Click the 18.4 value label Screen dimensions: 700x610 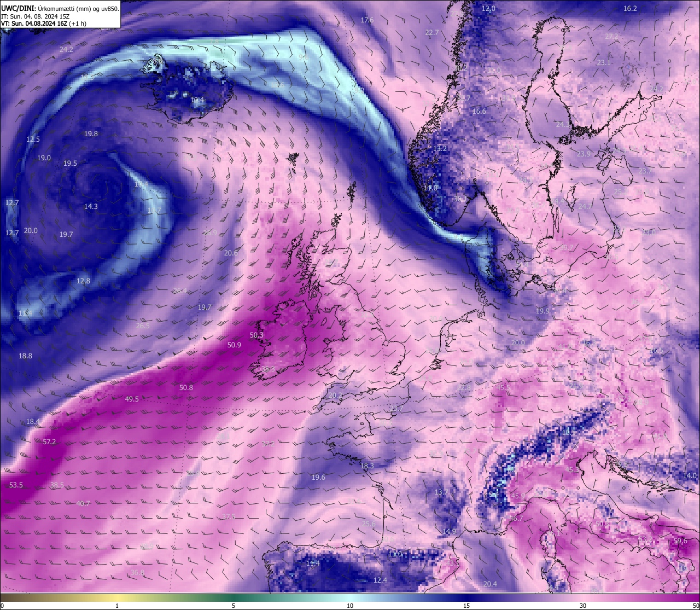coord(33,421)
